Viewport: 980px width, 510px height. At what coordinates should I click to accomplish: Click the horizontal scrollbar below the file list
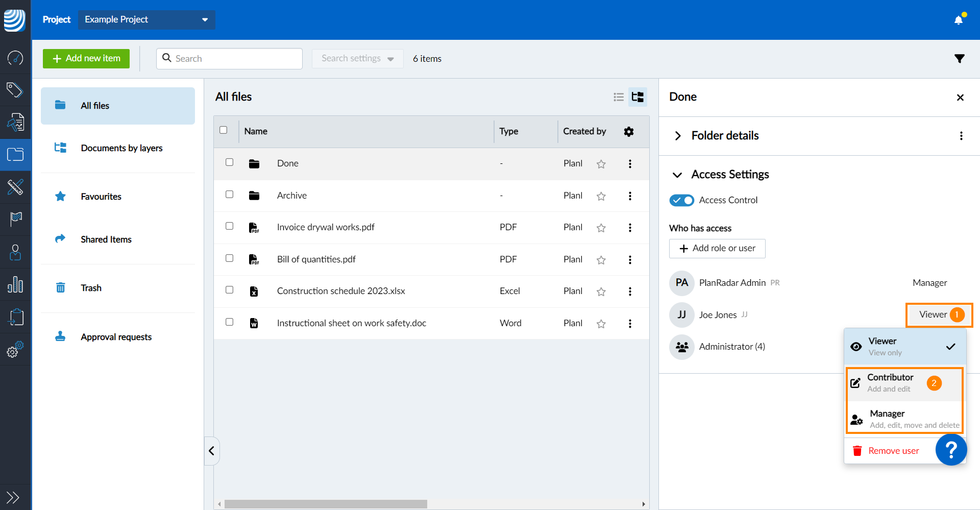[x=326, y=504]
